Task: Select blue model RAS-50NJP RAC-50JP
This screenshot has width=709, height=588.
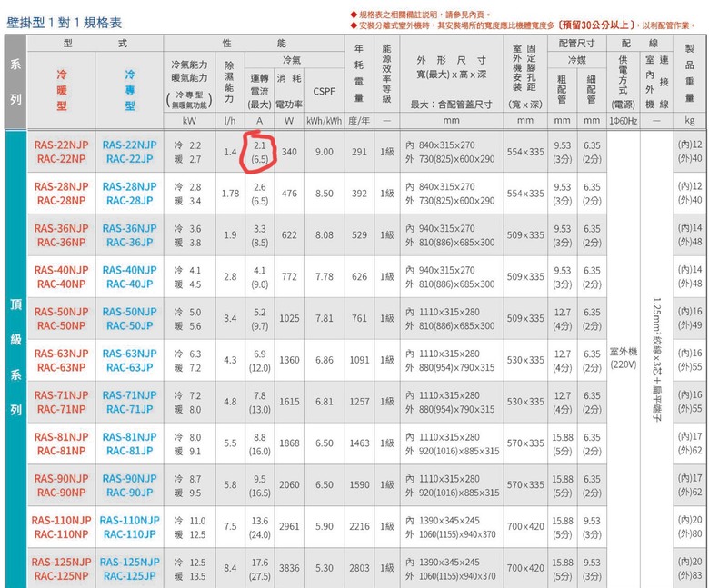Action: [130, 319]
